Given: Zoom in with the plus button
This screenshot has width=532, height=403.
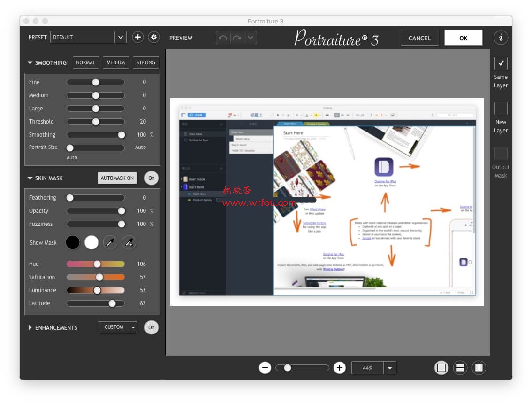Looking at the screenshot, I should click(339, 368).
